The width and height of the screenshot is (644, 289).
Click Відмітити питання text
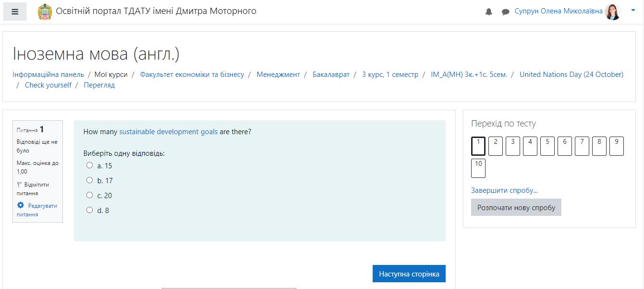point(33,188)
